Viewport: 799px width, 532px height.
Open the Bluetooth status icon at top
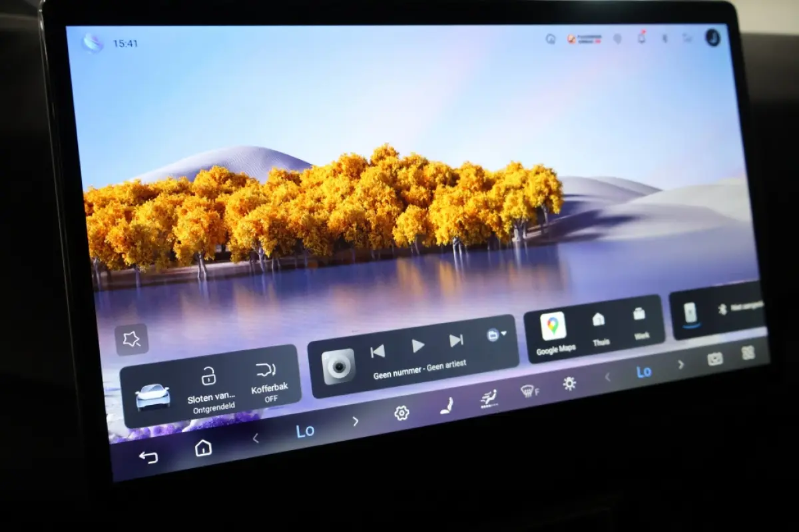pyautogui.click(x=664, y=38)
